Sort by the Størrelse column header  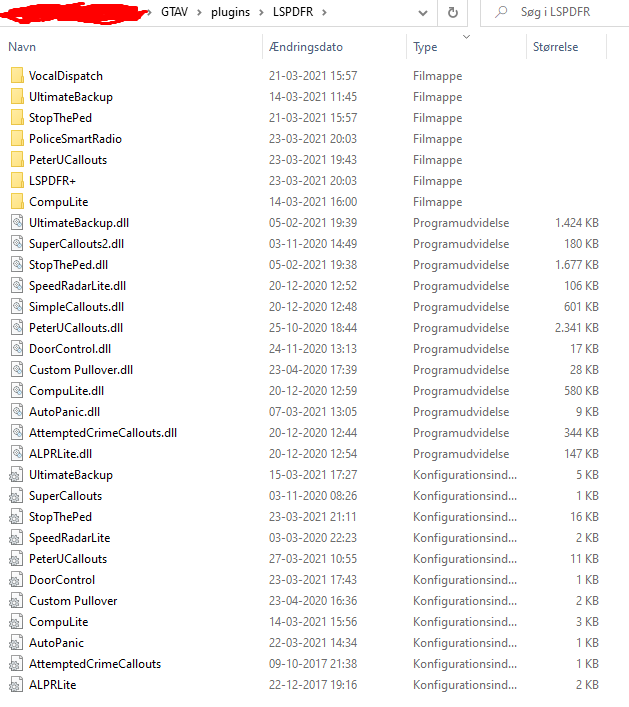tap(556, 47)
